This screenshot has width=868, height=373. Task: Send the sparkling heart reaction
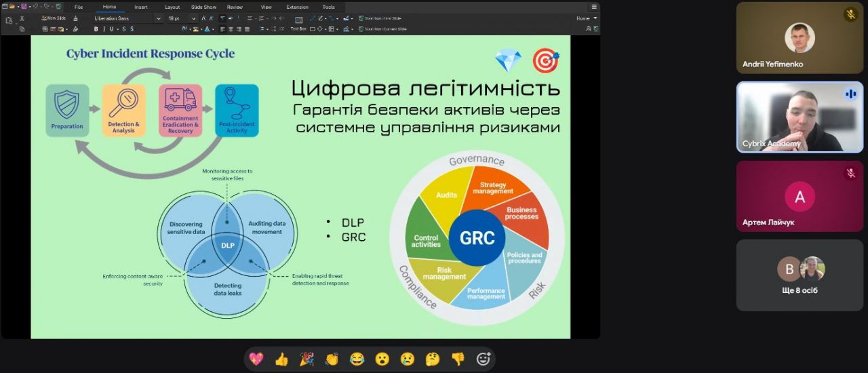[x=256, y=359]
